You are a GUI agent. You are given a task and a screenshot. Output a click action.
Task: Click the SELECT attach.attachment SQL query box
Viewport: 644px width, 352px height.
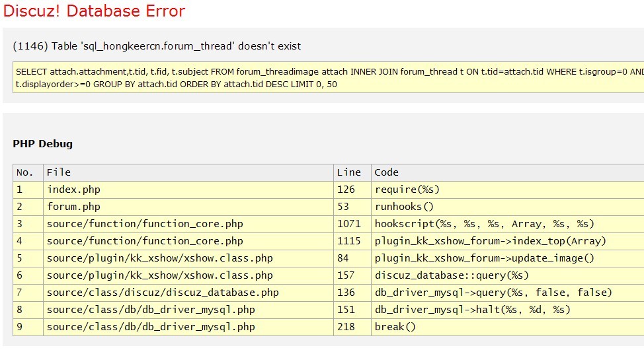coord(328,77)
